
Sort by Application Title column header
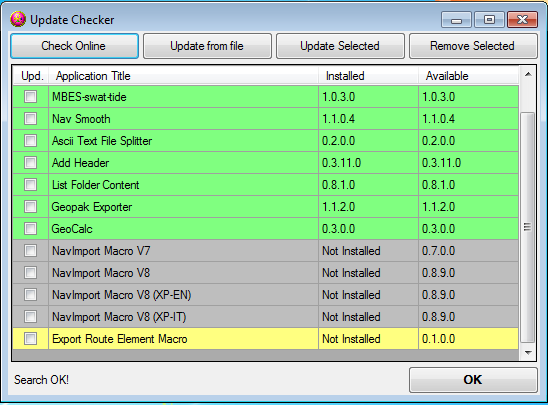(183, 76)
